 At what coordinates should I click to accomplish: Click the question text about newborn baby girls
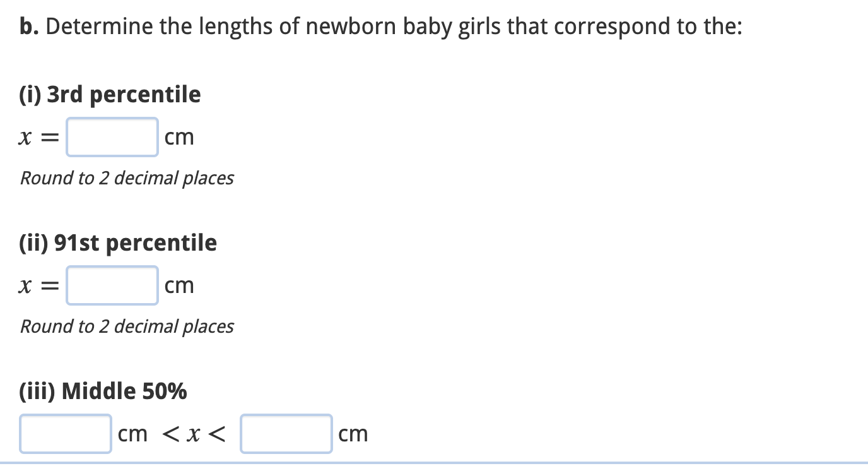pos(378,26)
